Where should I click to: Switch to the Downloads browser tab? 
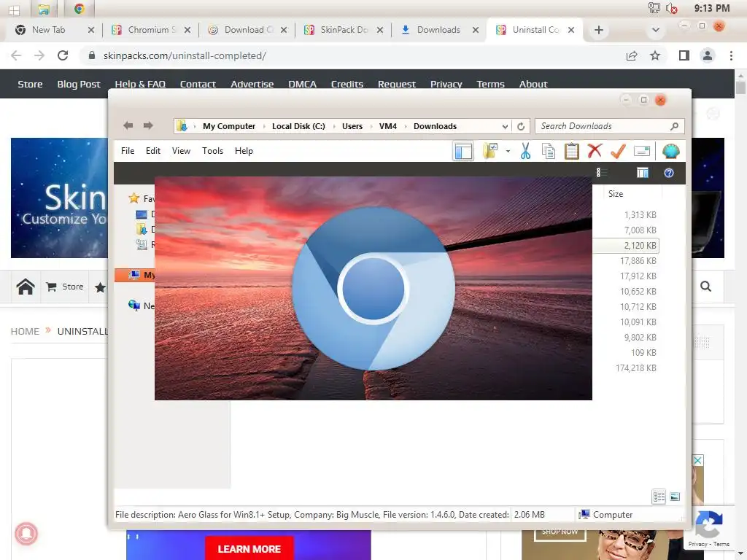[x=438, y=30]
